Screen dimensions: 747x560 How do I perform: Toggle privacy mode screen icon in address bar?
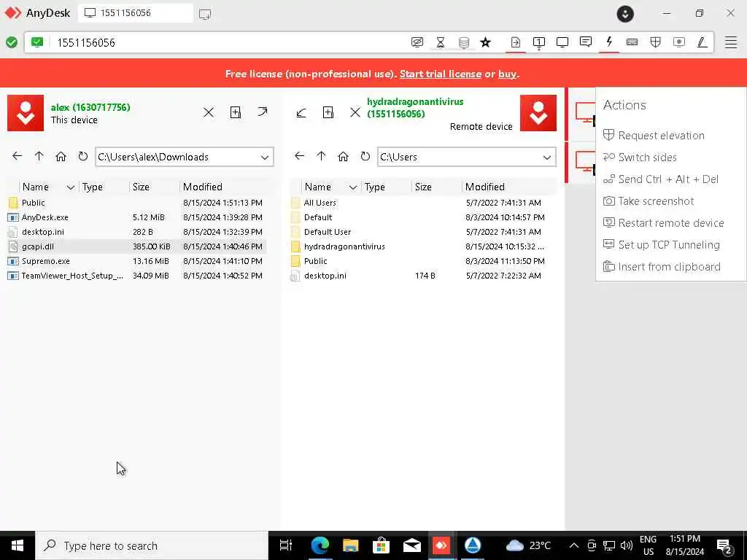point(417,42)
